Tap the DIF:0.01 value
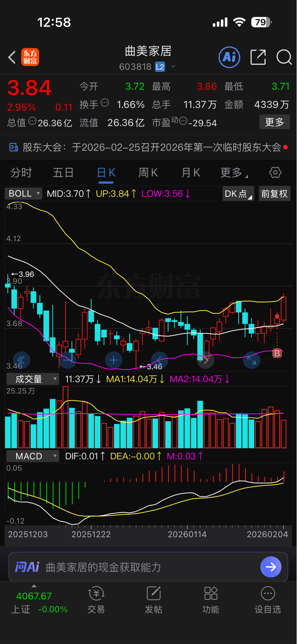 click(x=85, y=456)
